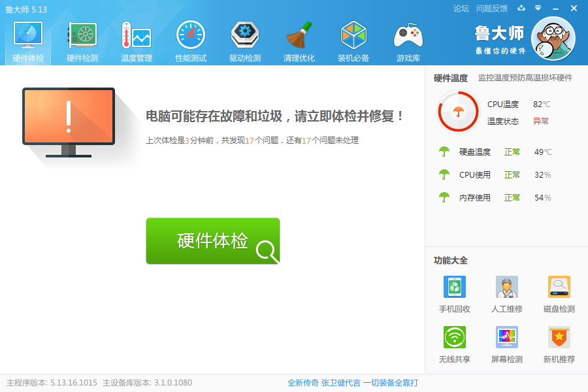Select the 清理优化 broom tab
This screenshot has width=588, height=392.
[299, 41]
